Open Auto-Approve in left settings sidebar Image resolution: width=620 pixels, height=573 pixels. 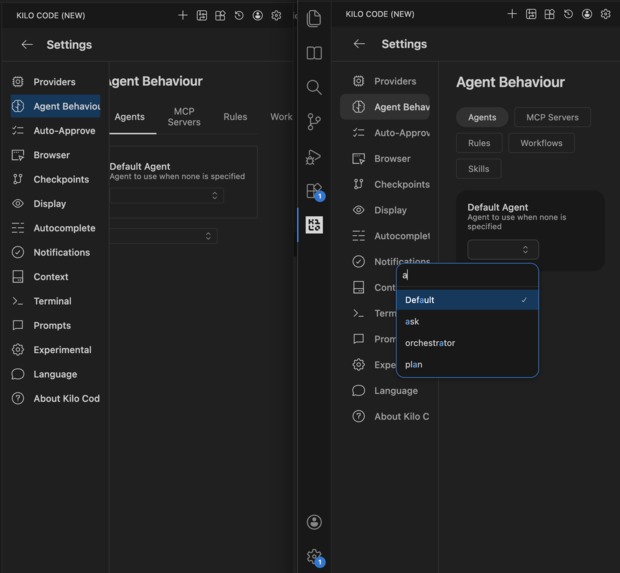click(x=55, y=130)
